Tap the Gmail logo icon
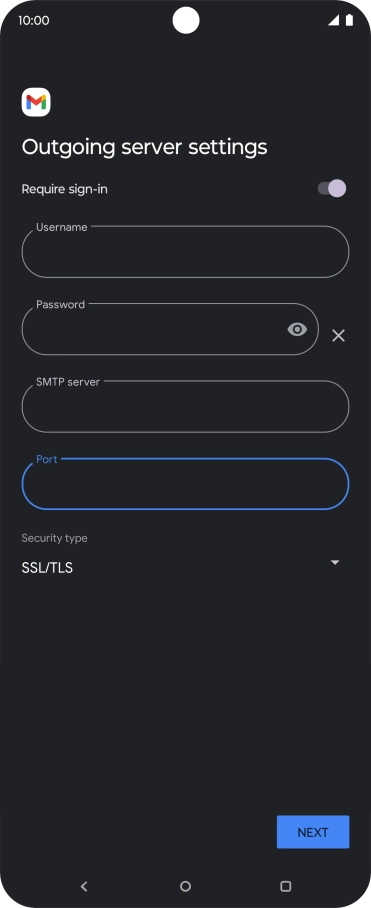Screen dimensions: 371x908 click(x=36, y=103)
